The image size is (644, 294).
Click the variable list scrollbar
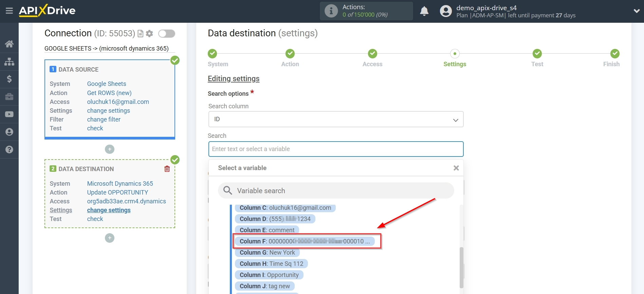461,268
